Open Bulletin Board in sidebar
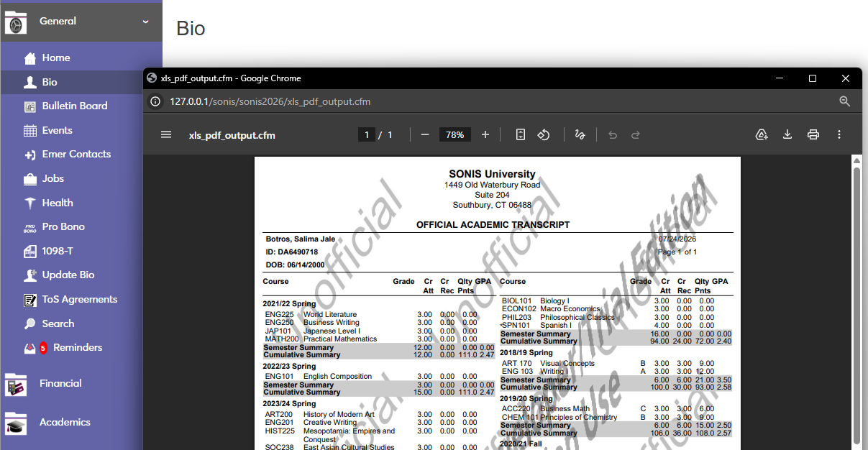 [75, 106]
